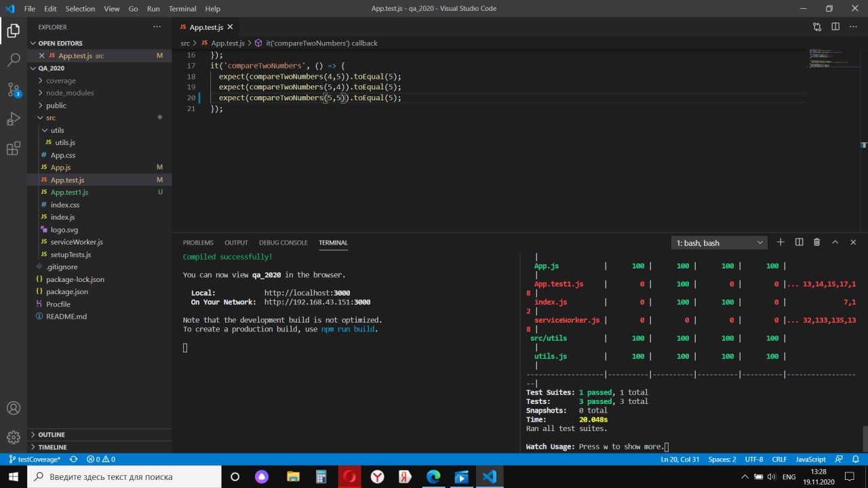Expand the node_modules folder
The image size is (868, 488).
pyautogui.click(x=100, y=93)
